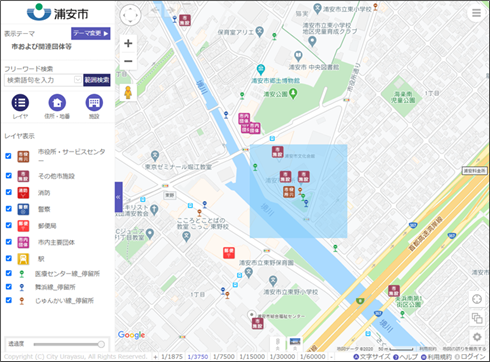Click the map layers copy icon

click(477, 318)
